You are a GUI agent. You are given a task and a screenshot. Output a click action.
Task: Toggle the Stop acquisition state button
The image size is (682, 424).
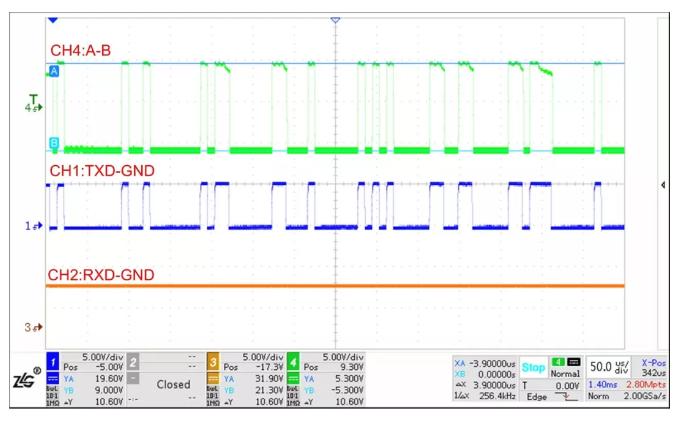point(531,368)
